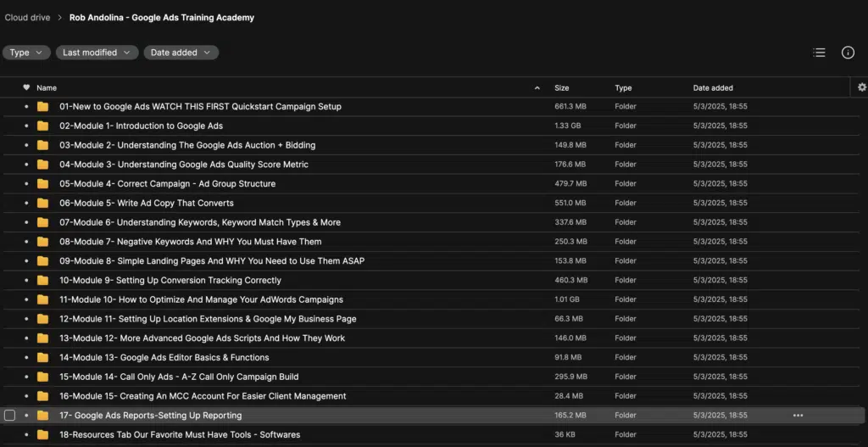Open 15-Module 14- Call Only Ads folder
Screen dimensions: 868x447
[x=179, y=377]
